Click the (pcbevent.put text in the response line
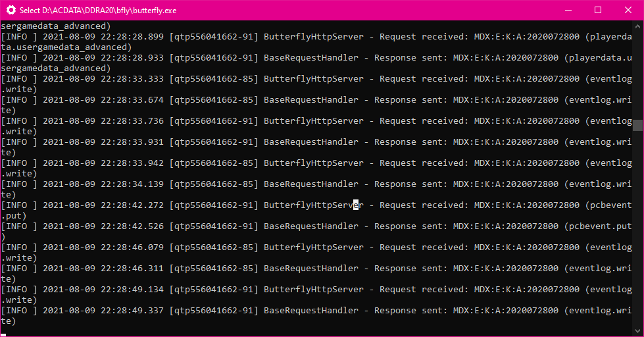 pos(597,226)
